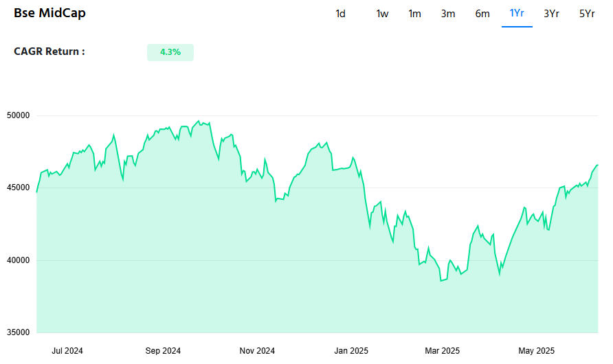Open the 6m chart view

pos(482,14)
